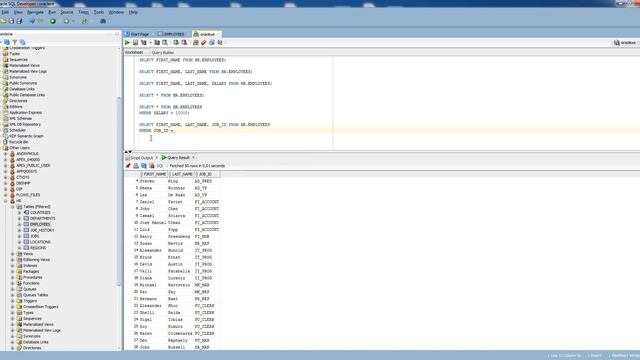Viewport: 640px width, 360px height.
Task: Click the print icon in Query Result toolbar
Action: pos(136,166)
